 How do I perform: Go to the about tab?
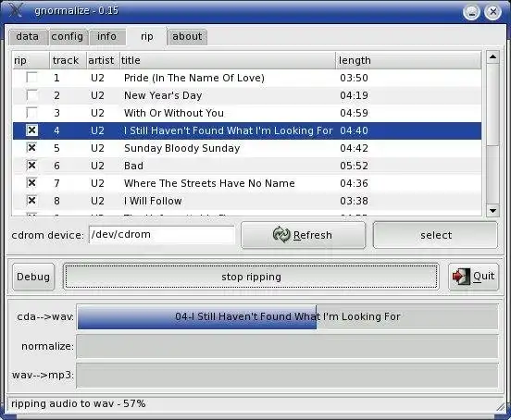187,36
